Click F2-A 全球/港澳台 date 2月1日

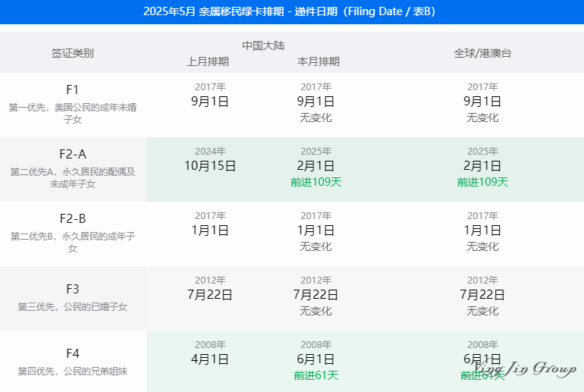pyautogui.click(x=482, y=165)
